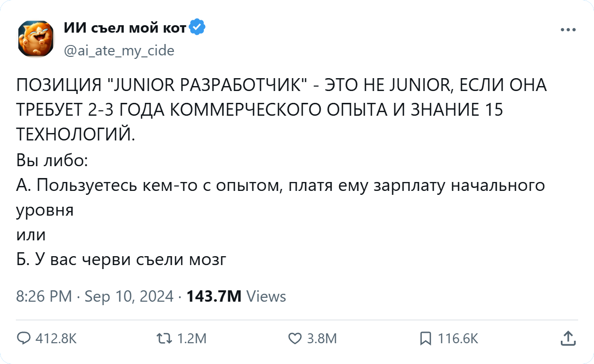Click the reply speech bubble icon
Viewport: 594px width, 364px height.
coord(24,338)
